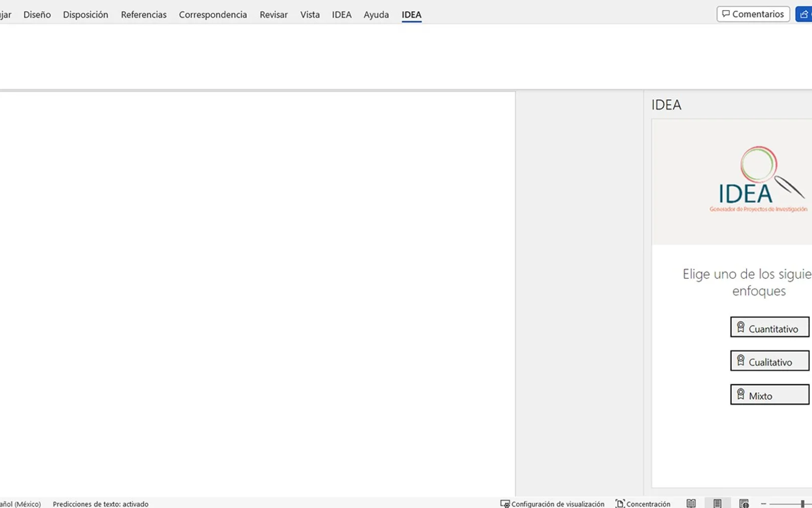Open the Revisar ribbon tab
812x508 pixels.
[274, 15]
